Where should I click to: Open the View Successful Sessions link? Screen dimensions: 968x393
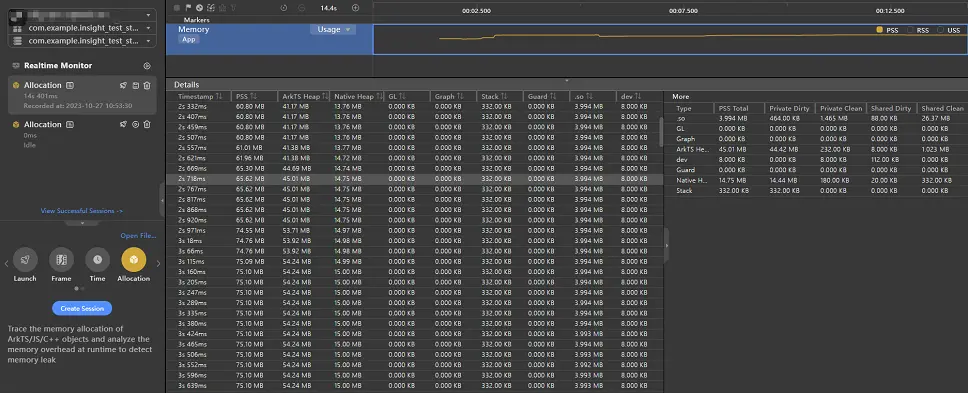(x=81, y=211)
